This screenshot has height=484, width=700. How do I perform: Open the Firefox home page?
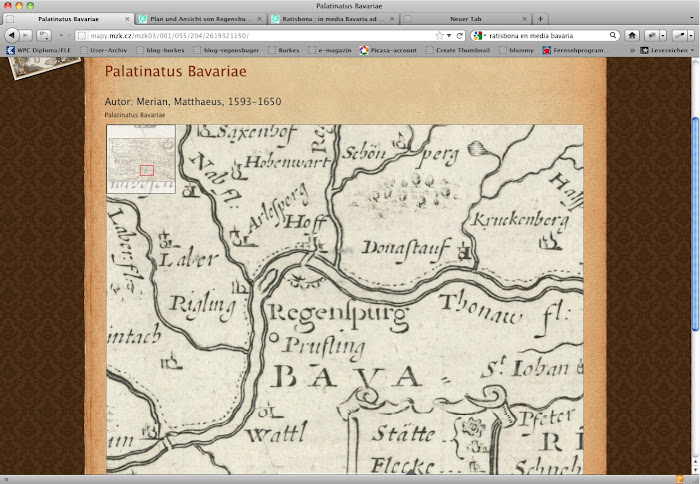[633, 35]
